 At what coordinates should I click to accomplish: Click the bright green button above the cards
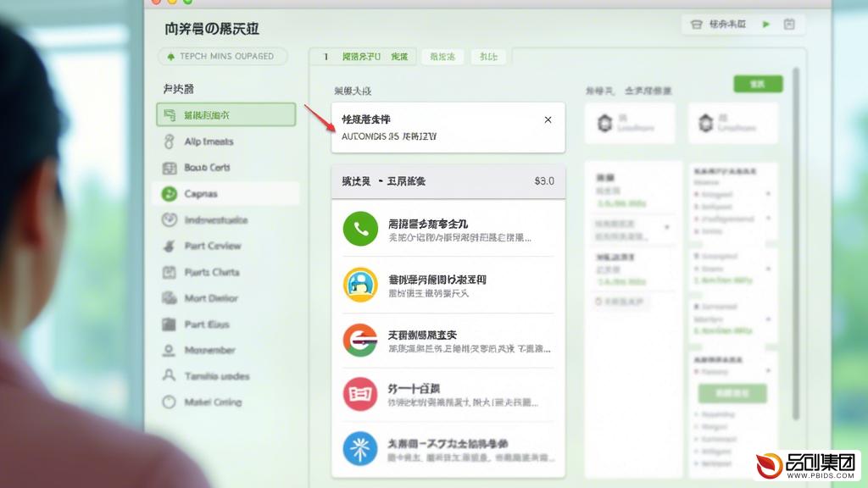[758, 84]
